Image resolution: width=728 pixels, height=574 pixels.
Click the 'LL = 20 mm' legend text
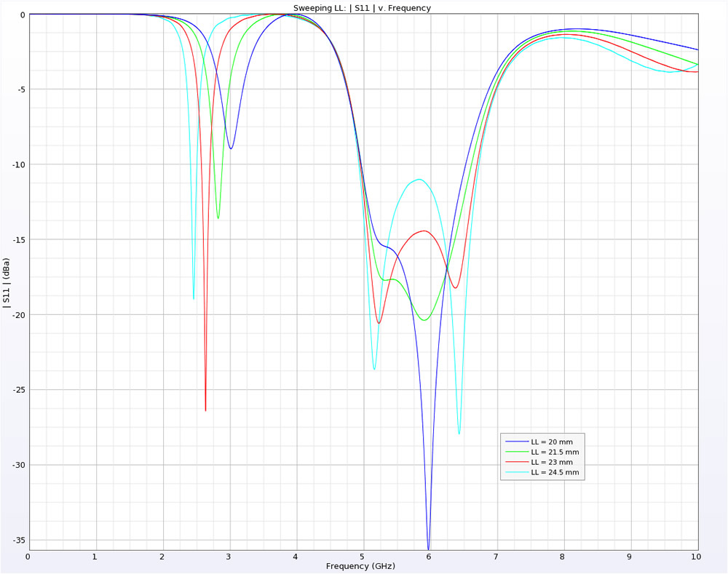(551, 442)
